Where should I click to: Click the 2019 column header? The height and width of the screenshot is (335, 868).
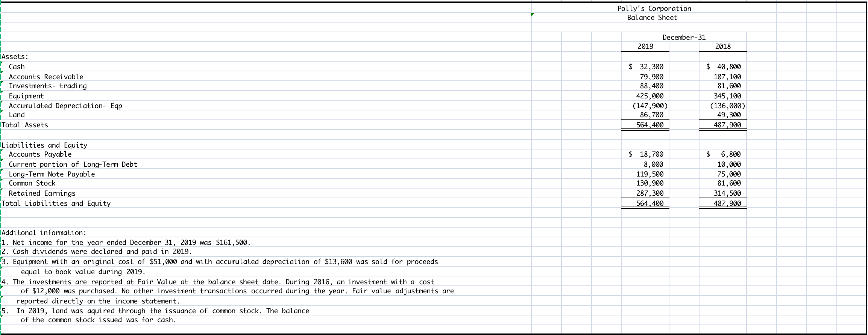coord(646,46)
